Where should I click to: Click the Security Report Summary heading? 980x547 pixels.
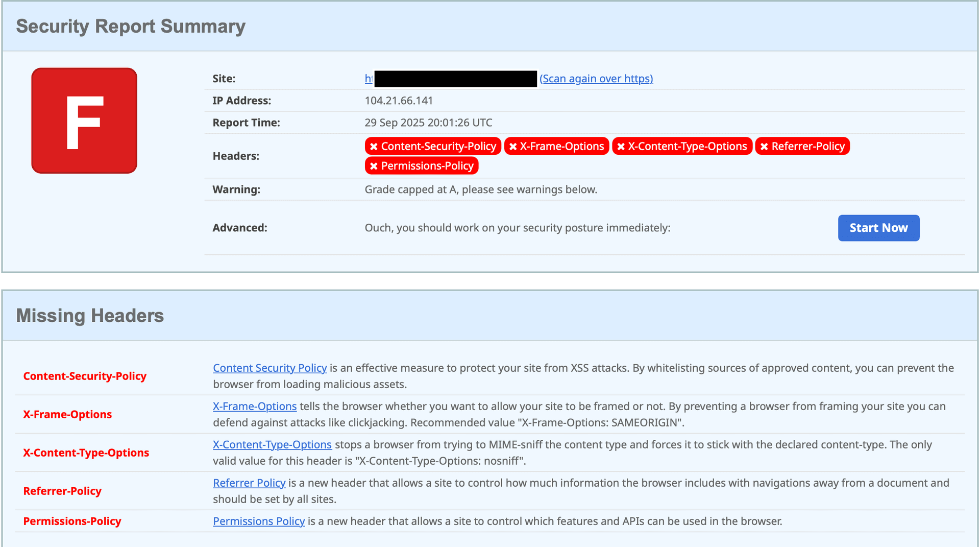click(x=131, y=27)
